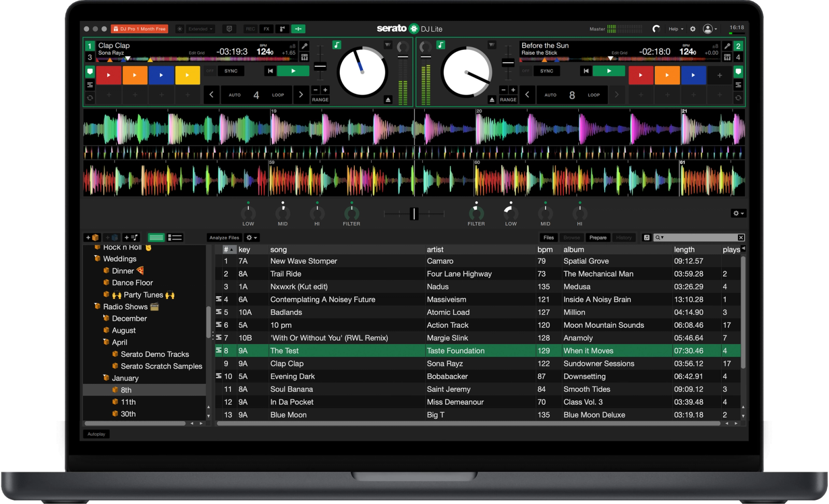Clear the search with the X button
This screenshot has height=504, width=829.
pyautogui.click(x=741, y=238)
